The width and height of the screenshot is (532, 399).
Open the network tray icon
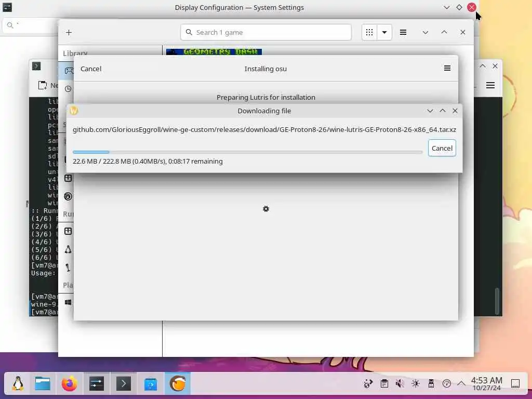368,384
